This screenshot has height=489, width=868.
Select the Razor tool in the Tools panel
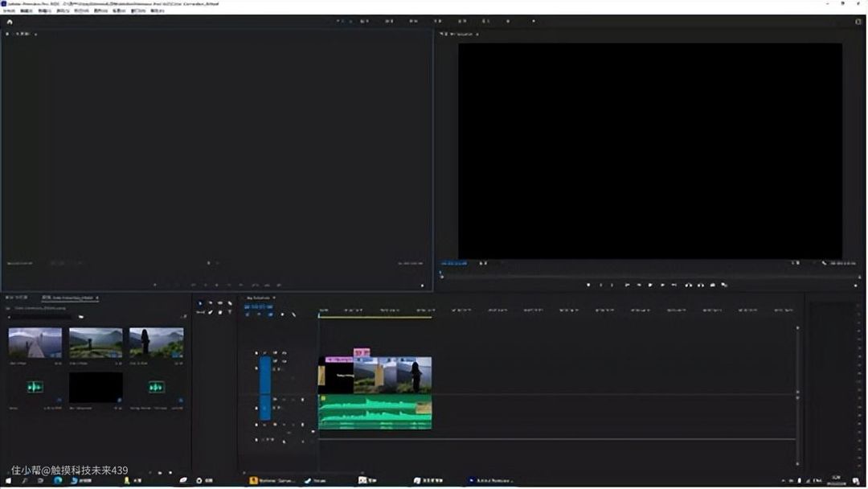click(x=229, y=303)
